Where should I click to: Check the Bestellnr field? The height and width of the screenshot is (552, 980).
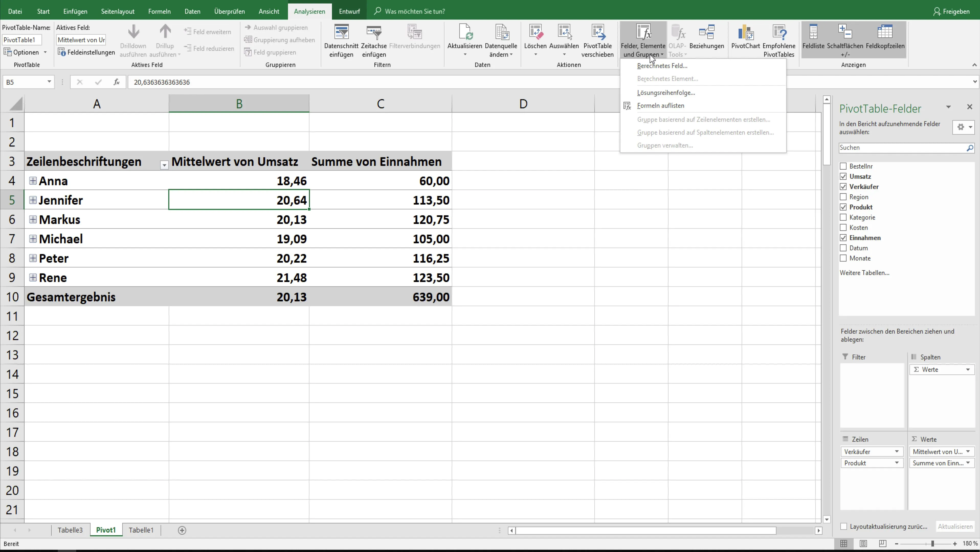[x=843, y=166]
